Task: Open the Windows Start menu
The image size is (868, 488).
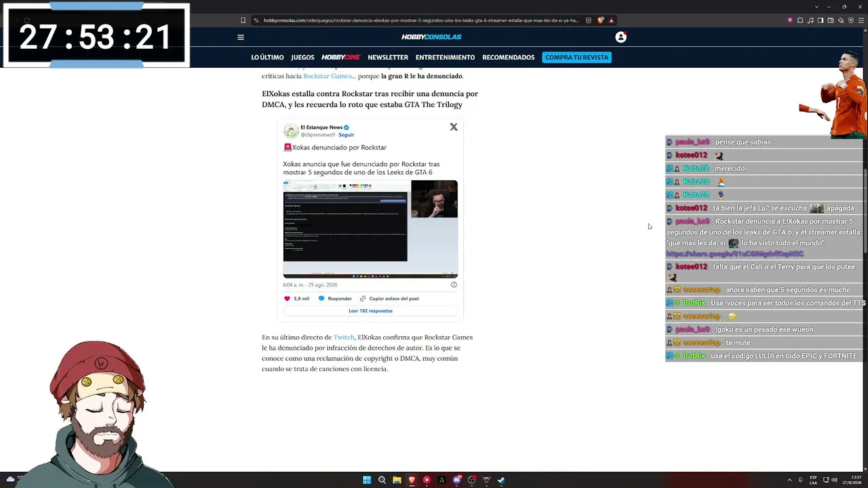Action: pyautogui.click(x=367, y=480)
